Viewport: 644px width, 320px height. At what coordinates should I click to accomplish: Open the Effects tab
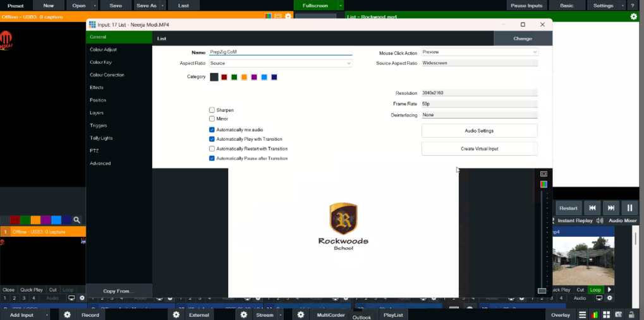click(119, 87)
